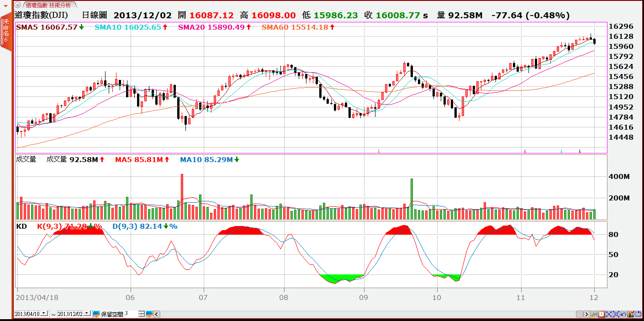This screenshot has width=644, height=321.
Task: Click the 道瓊指數(DJI) title text
Action: point(41,15)
